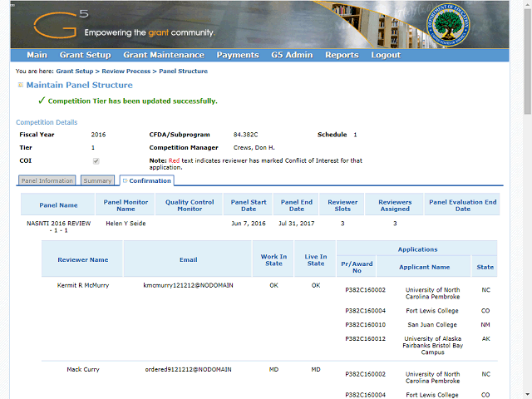Click the Confirmation tab's small icon
Screen dimensions: 532x399
click(x=125, y=181)
